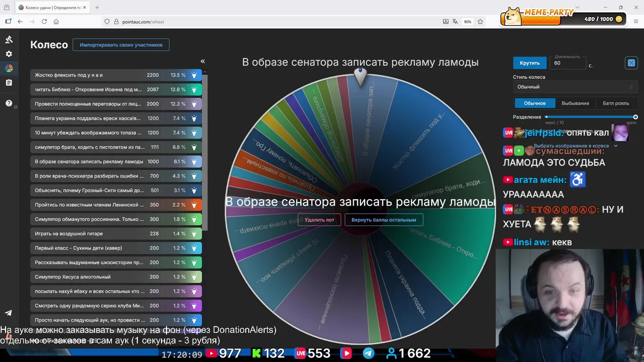
Task: Click the 90% zoom level indicator
Action: click(467, 22)
